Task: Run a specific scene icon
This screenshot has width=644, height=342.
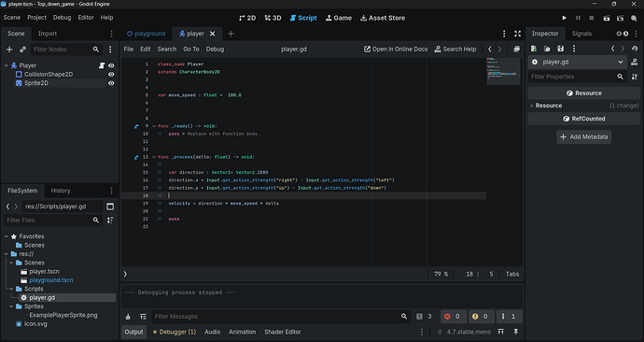Action: (x=620, y=18)
